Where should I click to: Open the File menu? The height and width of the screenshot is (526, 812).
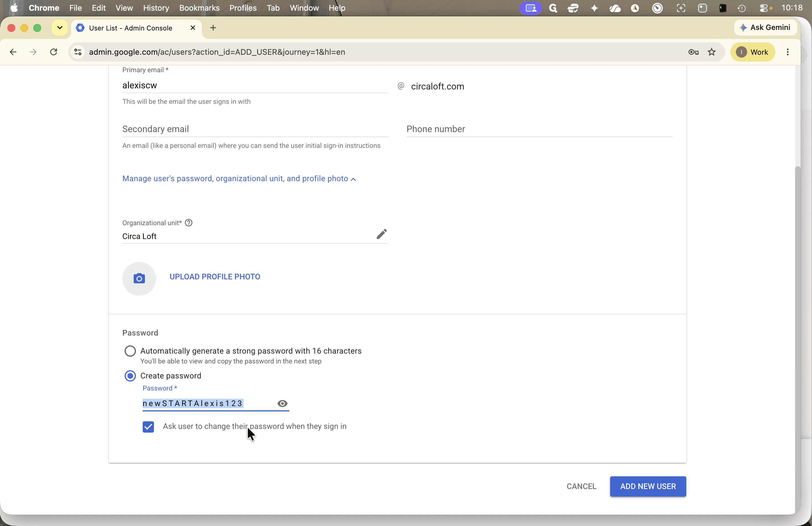(x=75, y=8)
